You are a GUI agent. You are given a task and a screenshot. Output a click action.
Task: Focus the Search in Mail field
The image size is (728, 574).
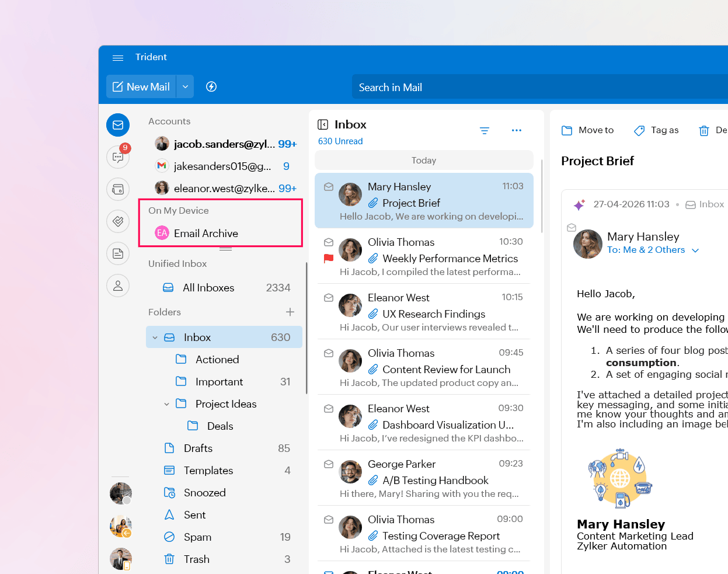point(540,87)
